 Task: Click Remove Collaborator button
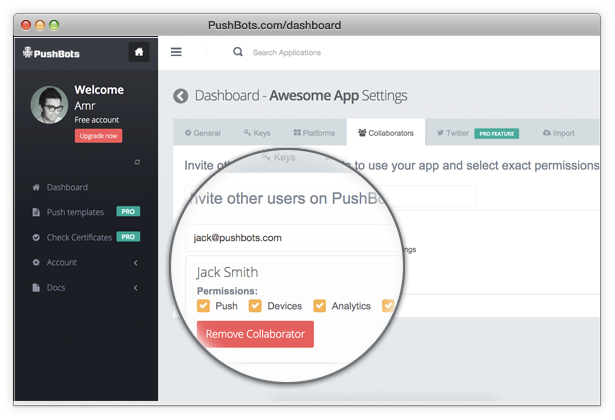click(255, 334)
